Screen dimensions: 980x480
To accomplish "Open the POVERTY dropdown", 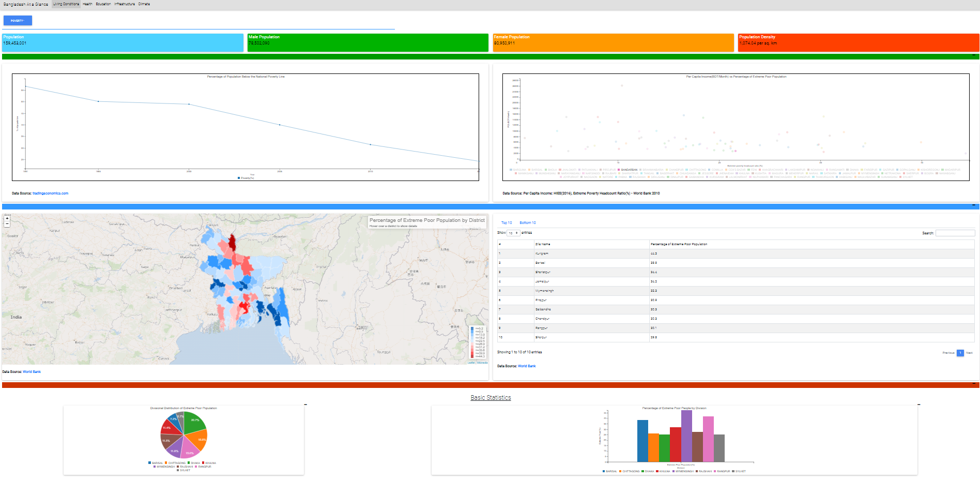I will click(17, 20).
